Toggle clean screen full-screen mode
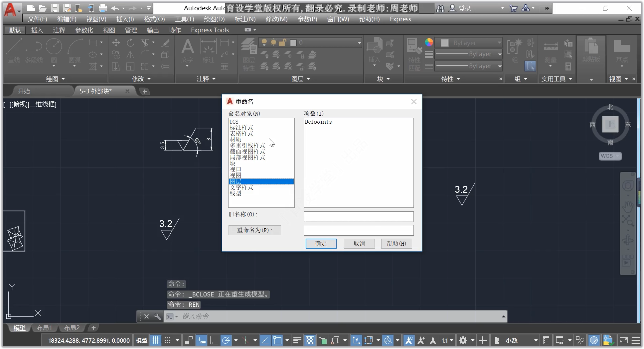The height and width of the screenshot is (349, 644). (623, 340)
